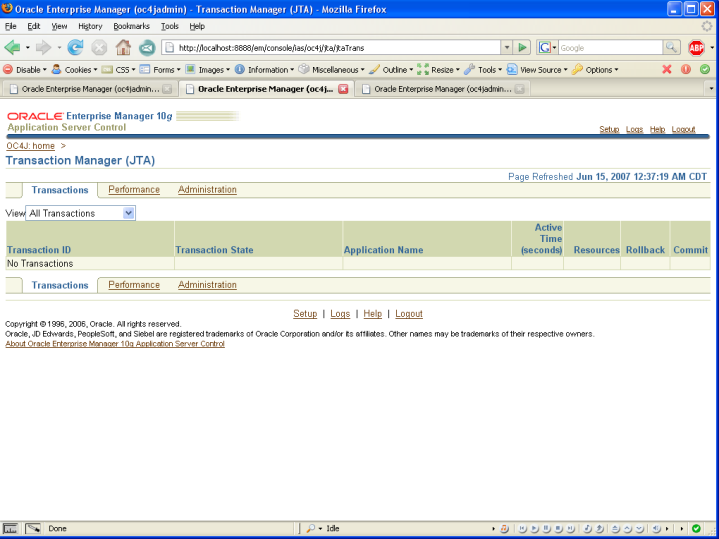Open the Home page icon
Viewport: 719px width, 539px height.
123,47
